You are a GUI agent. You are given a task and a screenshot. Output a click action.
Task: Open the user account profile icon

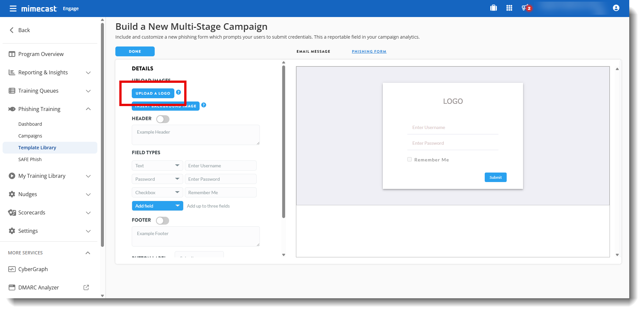[616, 8]
